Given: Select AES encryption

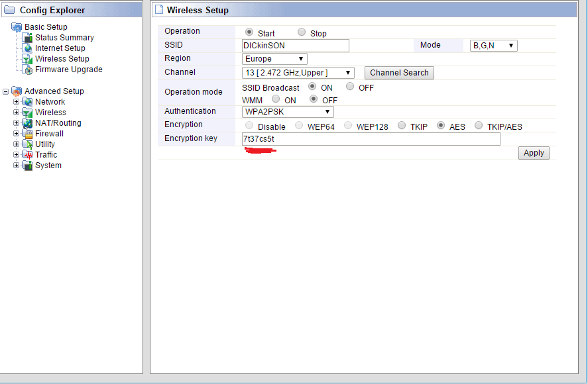Looking at the screenshot, I should pos(441,126).
